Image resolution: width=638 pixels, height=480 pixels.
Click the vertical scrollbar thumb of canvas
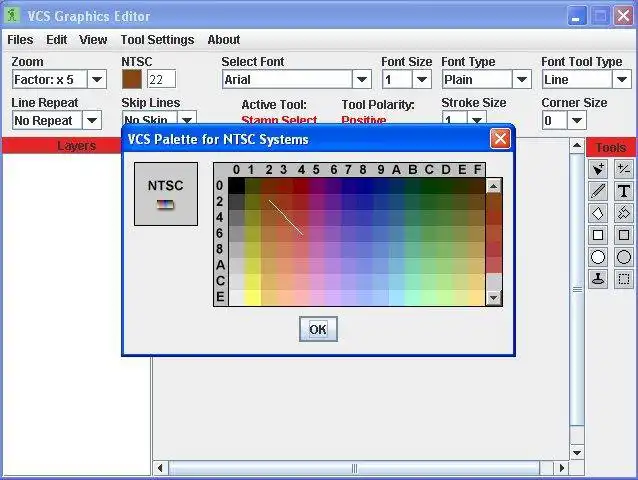coord(577,290)
